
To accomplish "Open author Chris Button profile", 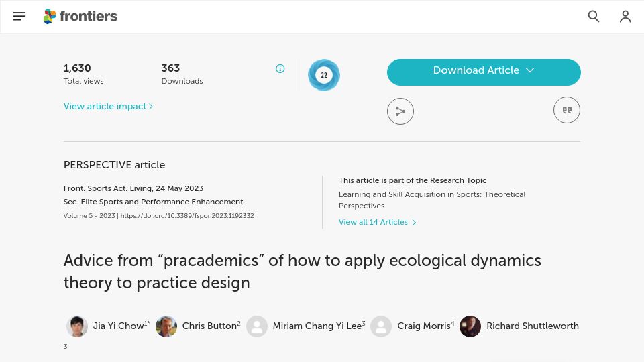I will 209,326.
